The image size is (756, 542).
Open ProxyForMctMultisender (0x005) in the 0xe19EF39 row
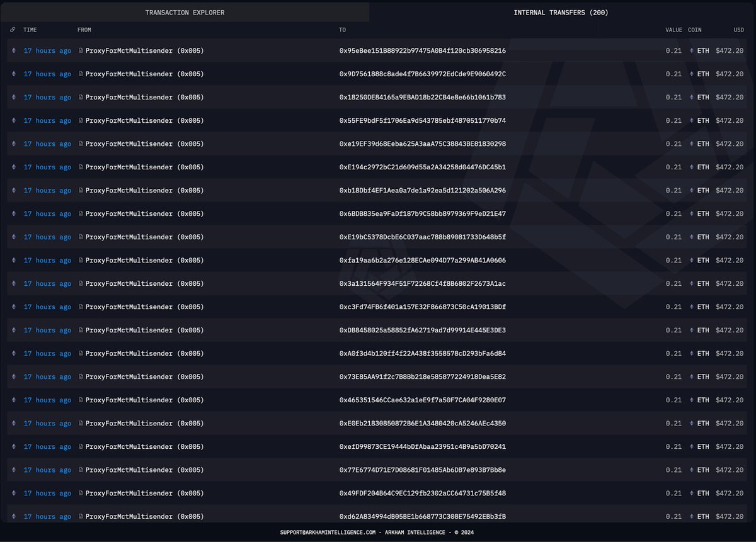point(144,144)
